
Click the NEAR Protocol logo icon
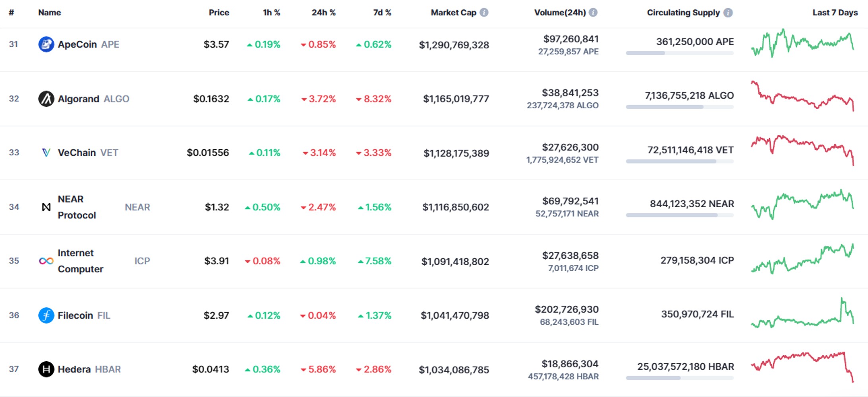tap(46, 207)
